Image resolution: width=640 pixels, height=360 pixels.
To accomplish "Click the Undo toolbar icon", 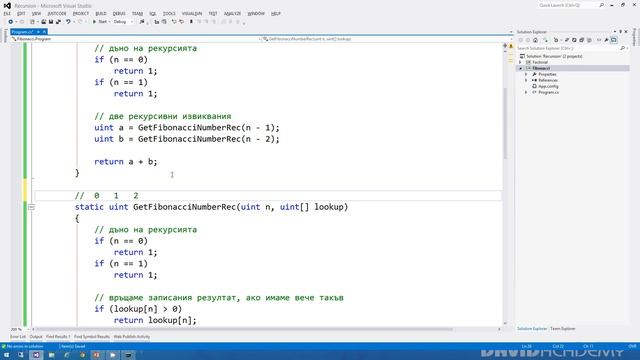I will click(x=68, y=22).
